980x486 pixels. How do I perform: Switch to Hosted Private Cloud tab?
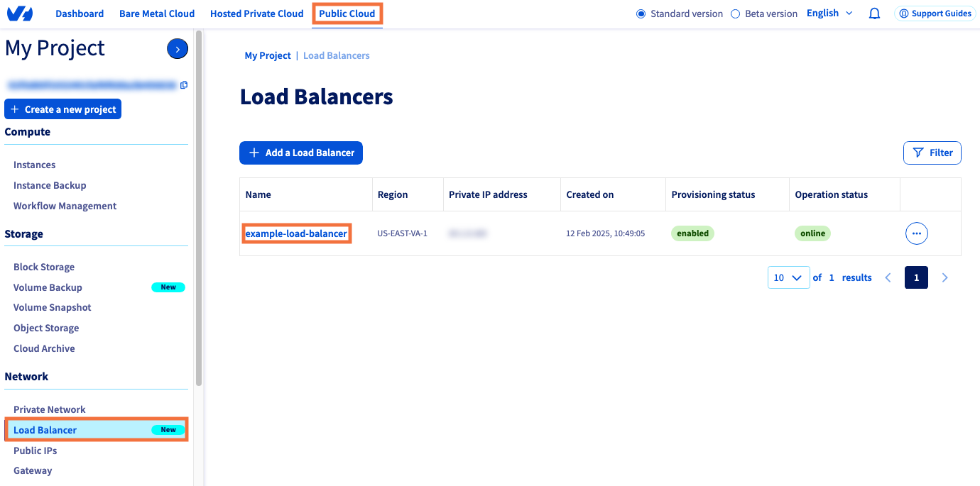pyautogui.click(x=257, y=13)
